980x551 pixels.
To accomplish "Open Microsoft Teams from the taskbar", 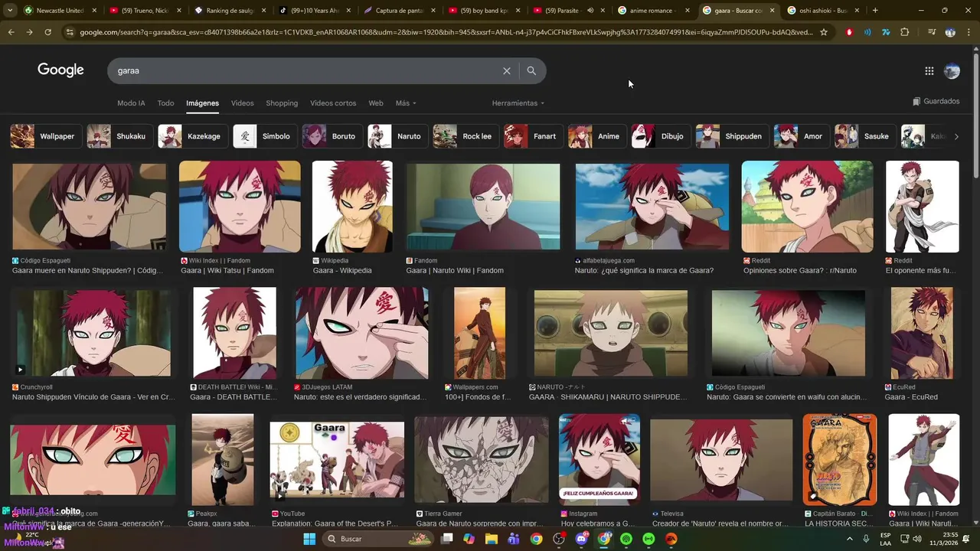I will [514, 539].
